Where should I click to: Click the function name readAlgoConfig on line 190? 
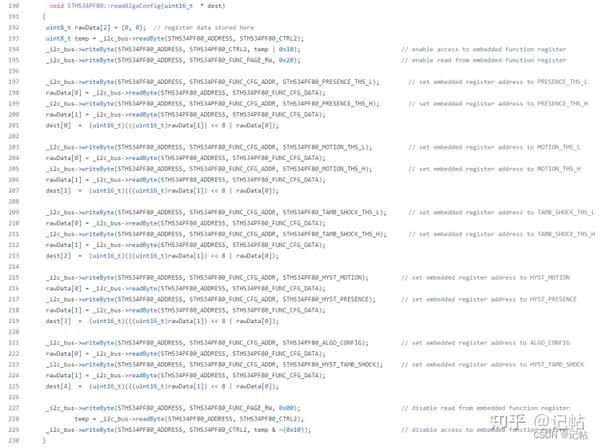(136, 6)
